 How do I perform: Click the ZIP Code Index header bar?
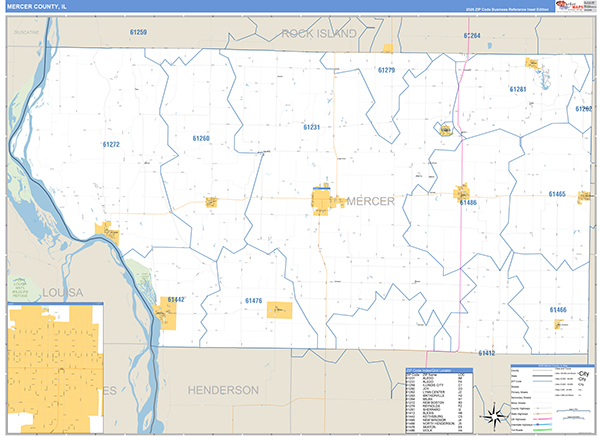pyautogui.click(x=439, y=370)
